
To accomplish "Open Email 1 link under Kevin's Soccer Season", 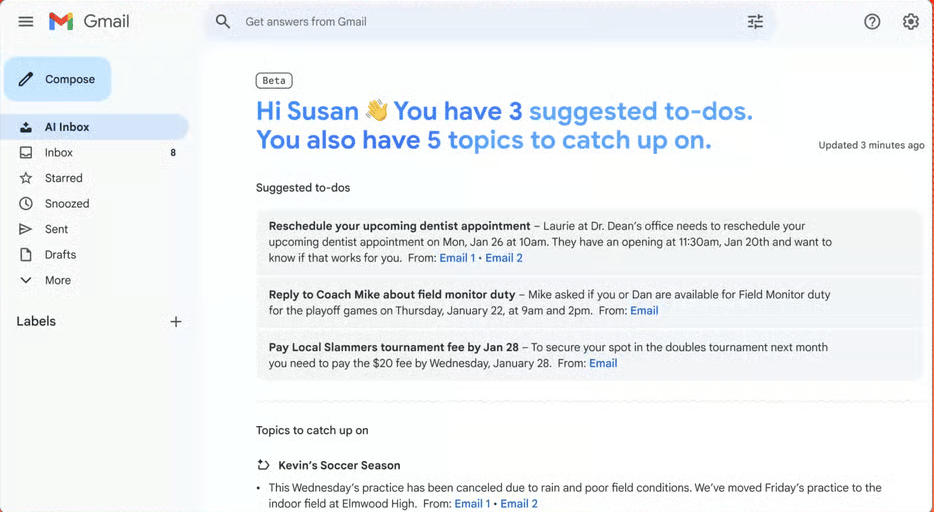I will pos(472,504).
